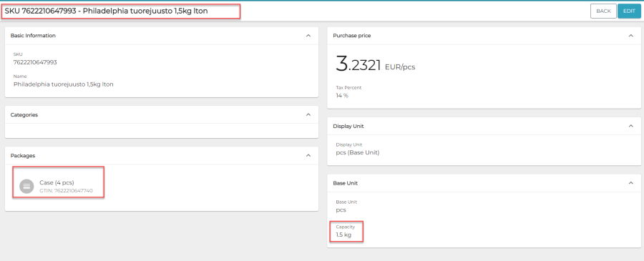Screen dimensions: 644x261
Task: Click the EDIT button
Action: pos(629,11)
